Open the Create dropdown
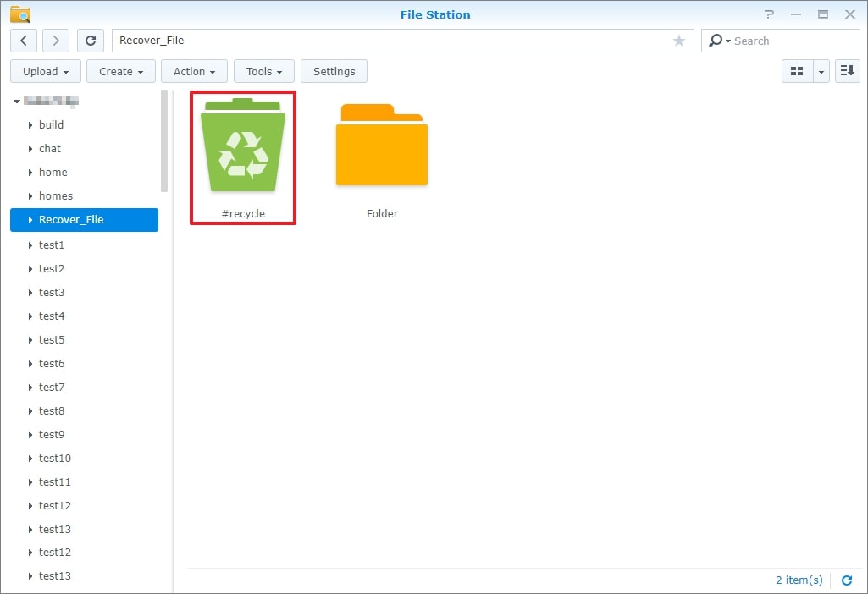 [x=120, y=71]
